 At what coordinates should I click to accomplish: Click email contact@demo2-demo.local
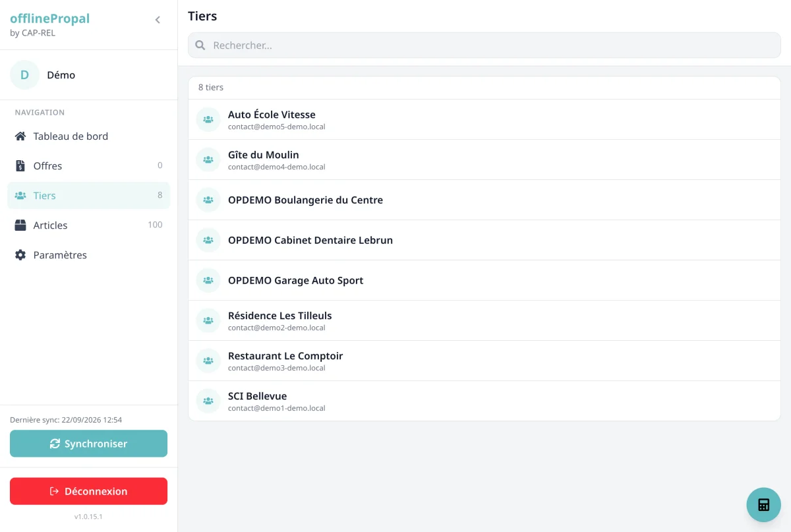coord(277,328)
